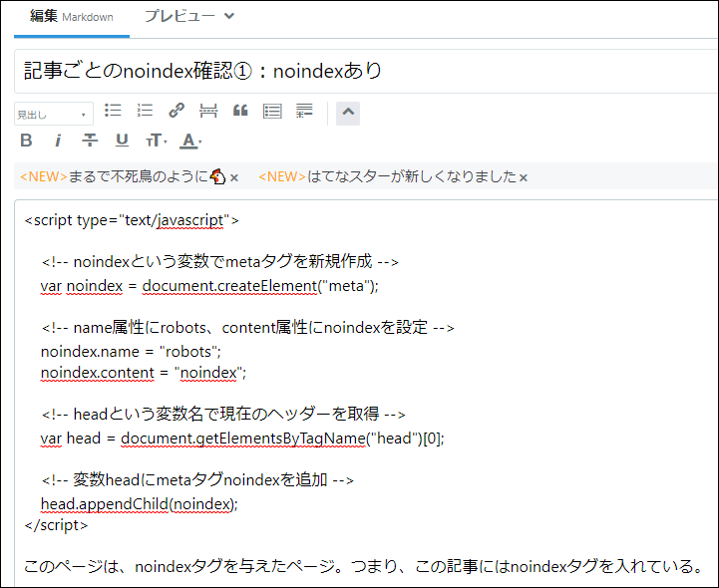Toggle strikethrough formatting
The image size is (719, 588).
90,140
